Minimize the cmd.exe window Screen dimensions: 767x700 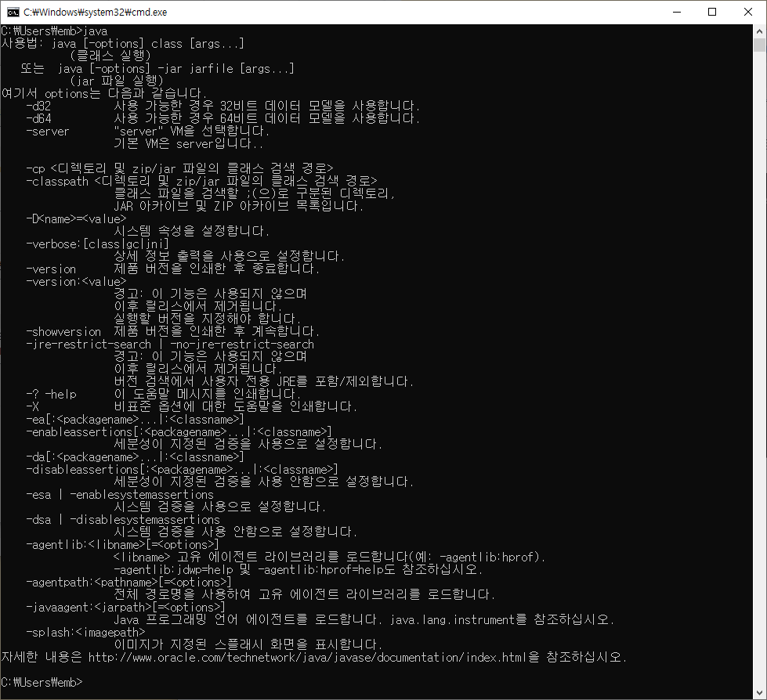coord(676,13)
